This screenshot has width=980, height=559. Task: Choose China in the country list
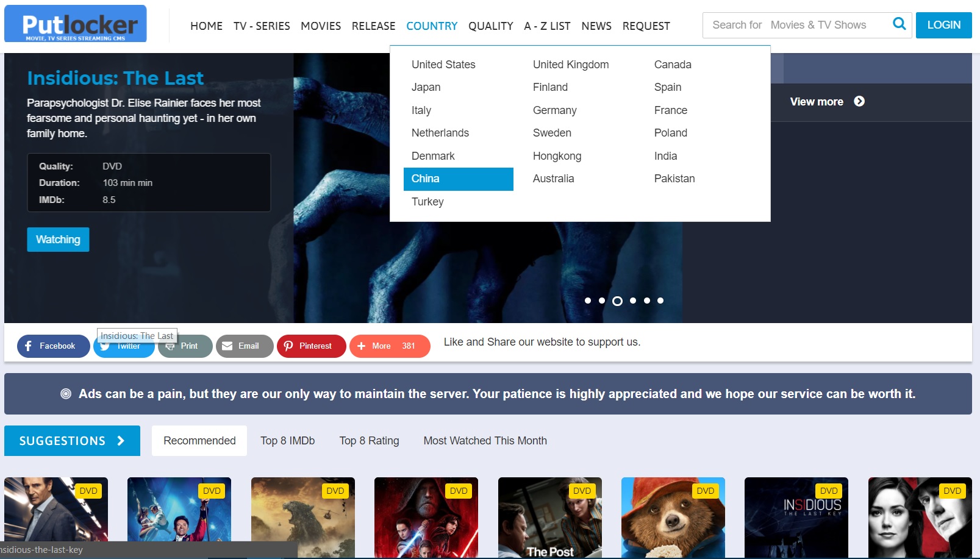point(459,179)
